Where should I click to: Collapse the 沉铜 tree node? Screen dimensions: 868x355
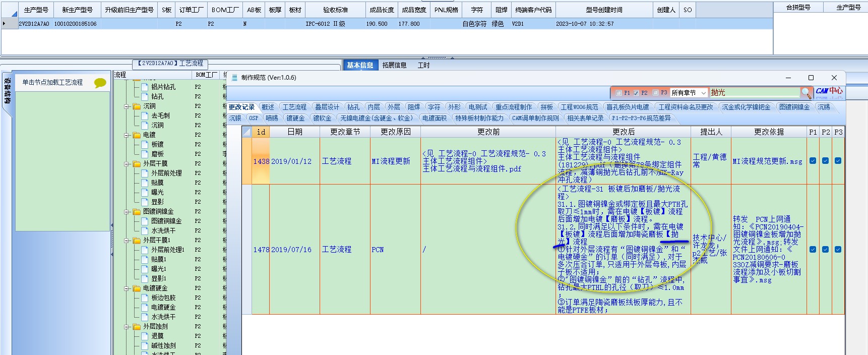tap(127, 106)
